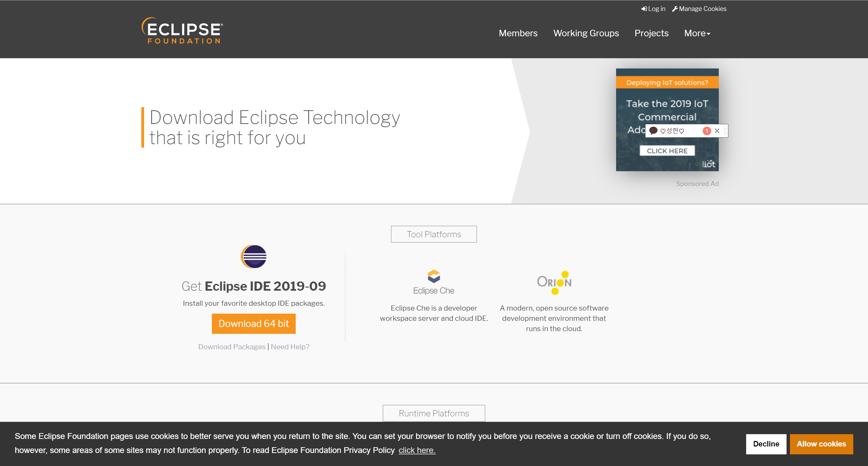Open Manage Cookies settings
The width and height of the screenshot is (868, 466).
pos(699,9)
